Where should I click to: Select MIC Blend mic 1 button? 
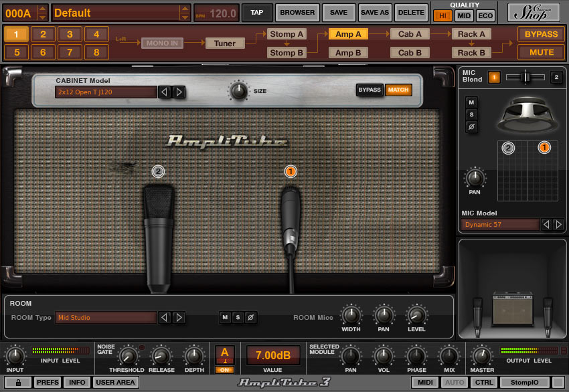coord(494,77)
